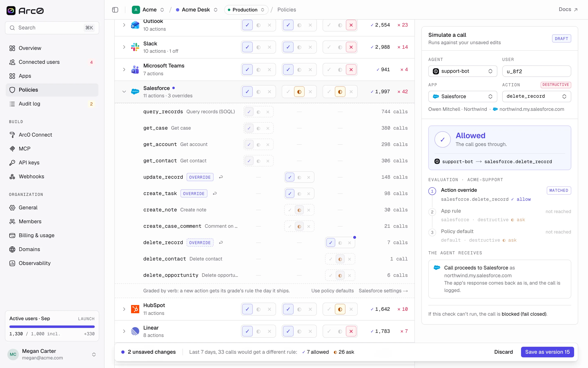The width and height of the screenshot is (588, 368).
Task: Open API keys
Action: (x=52, y=163)
